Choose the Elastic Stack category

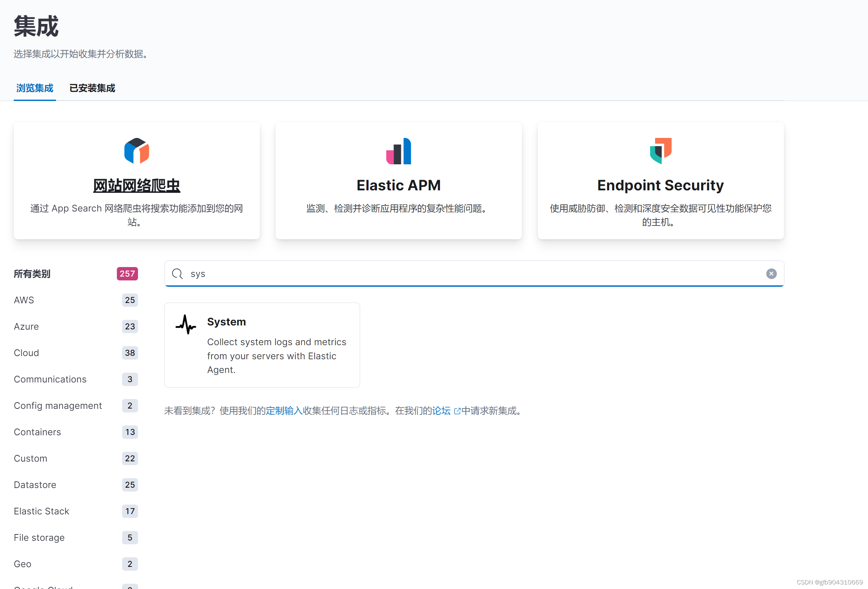[42, 511]
